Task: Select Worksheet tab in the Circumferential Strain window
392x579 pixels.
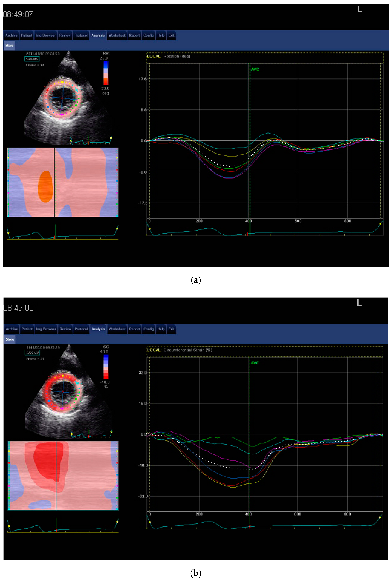Action: [117, 329]
